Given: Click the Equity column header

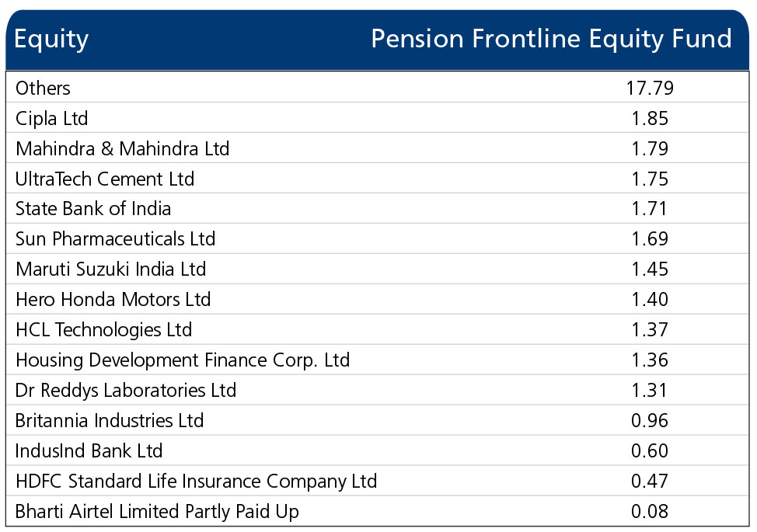Looking at the screenshot, I should 51,40.
